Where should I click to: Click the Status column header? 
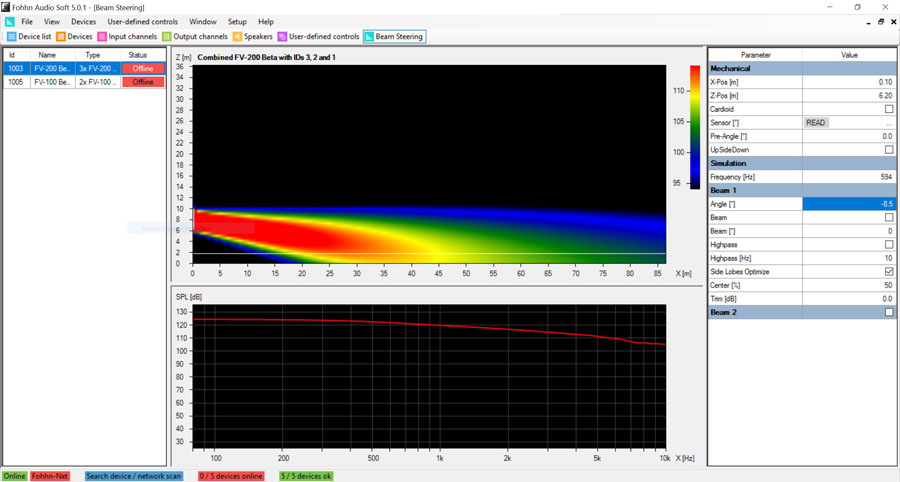(143, 55)
